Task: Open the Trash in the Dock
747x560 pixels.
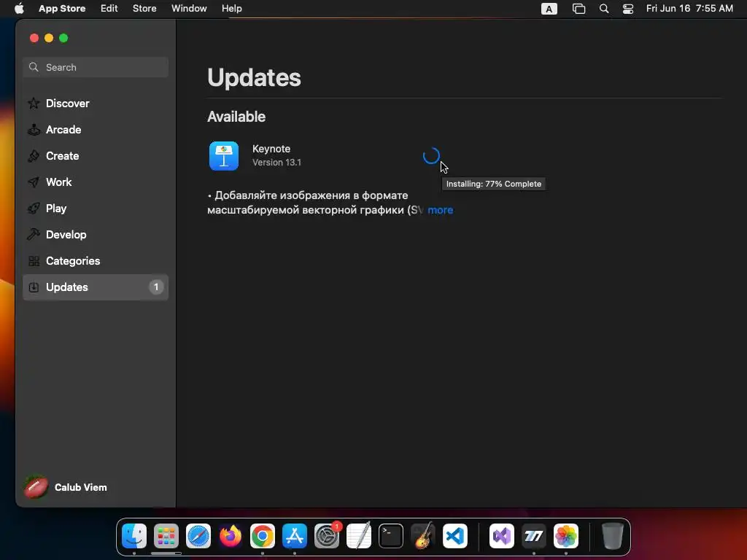Action: tap(613, 536)
